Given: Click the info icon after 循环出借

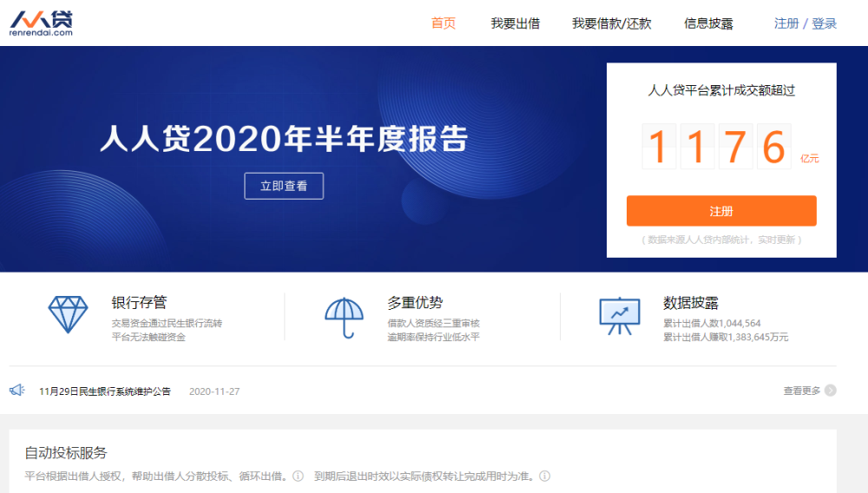Looking at the screenshot, I should pyautogui.click(x=298, y=476).
